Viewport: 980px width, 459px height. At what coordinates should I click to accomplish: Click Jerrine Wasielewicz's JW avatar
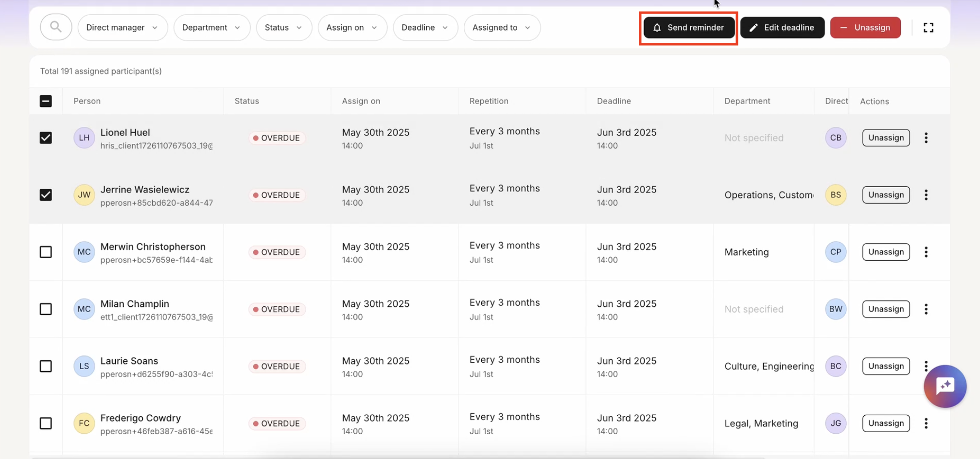[84, 195]
